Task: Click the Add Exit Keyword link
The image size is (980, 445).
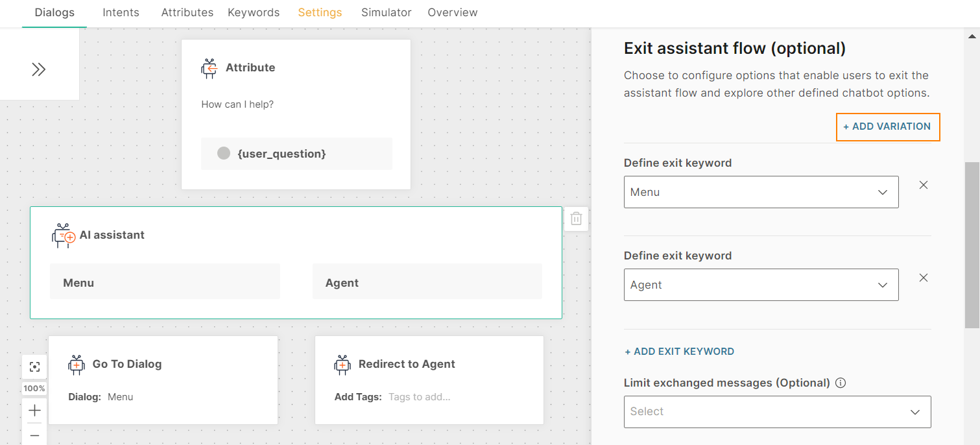Action: (x=679, y=352)
